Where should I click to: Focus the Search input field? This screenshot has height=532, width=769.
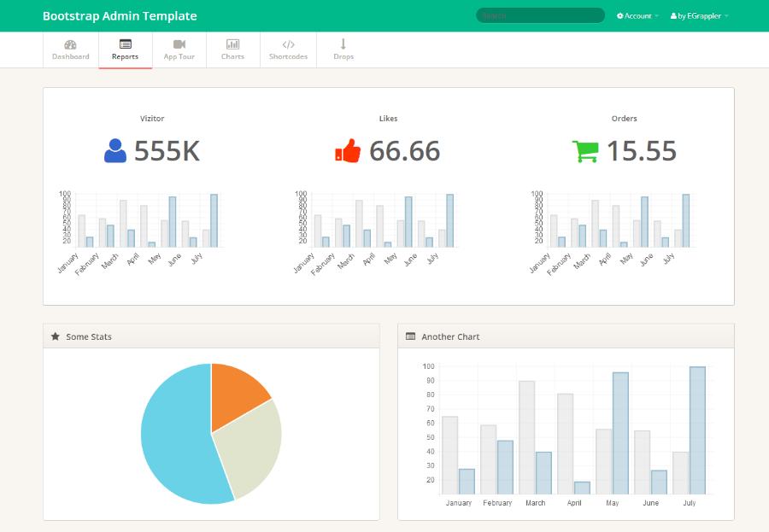541,15
